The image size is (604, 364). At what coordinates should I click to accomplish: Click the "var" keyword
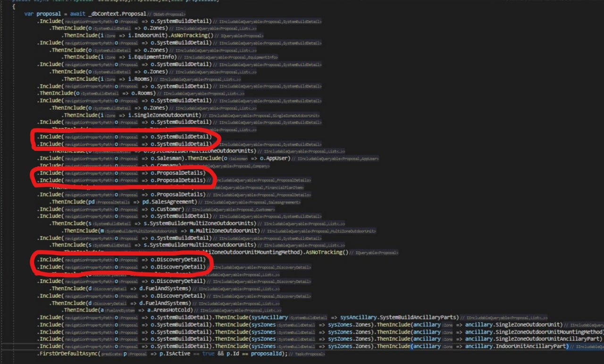(x=29, y=14)
